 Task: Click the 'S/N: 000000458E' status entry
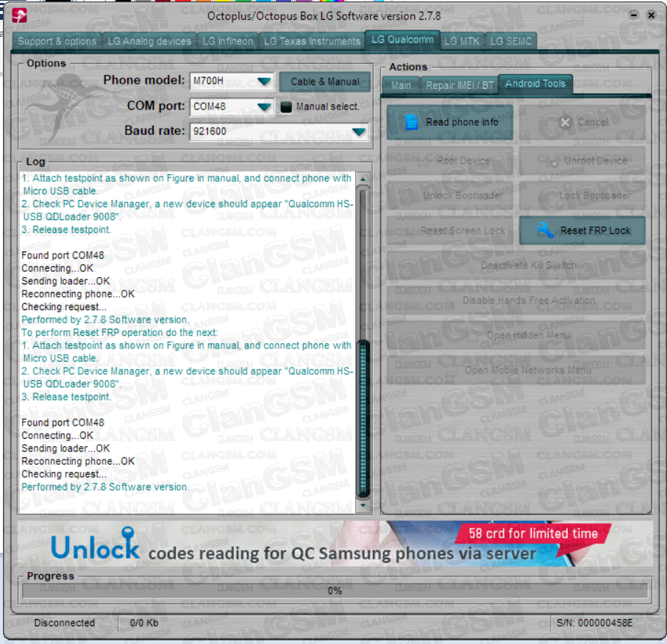(x=595, y=623)
